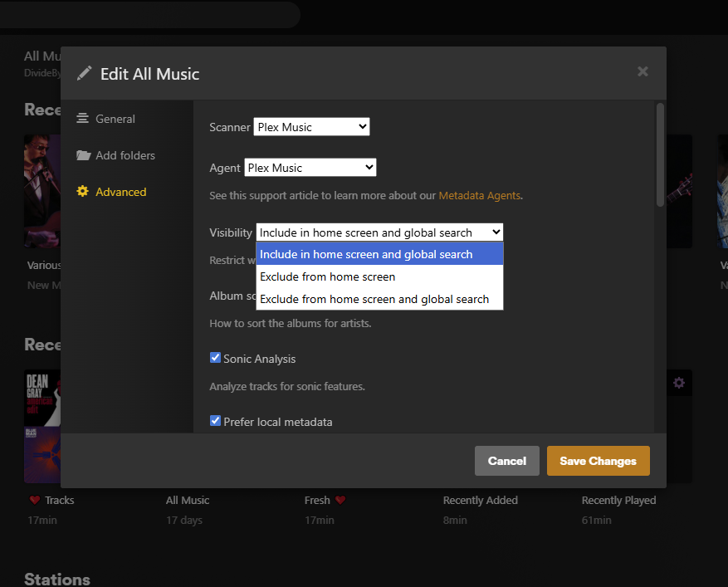Open the Scanner dropdown
The height and width of the screenshot is (587, 728).
point(311,127)
